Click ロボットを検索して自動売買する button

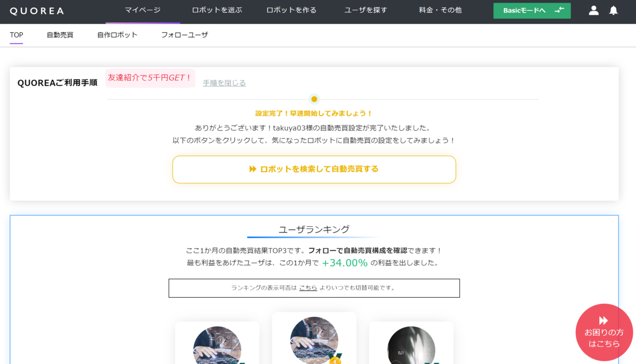pos(314,170)
